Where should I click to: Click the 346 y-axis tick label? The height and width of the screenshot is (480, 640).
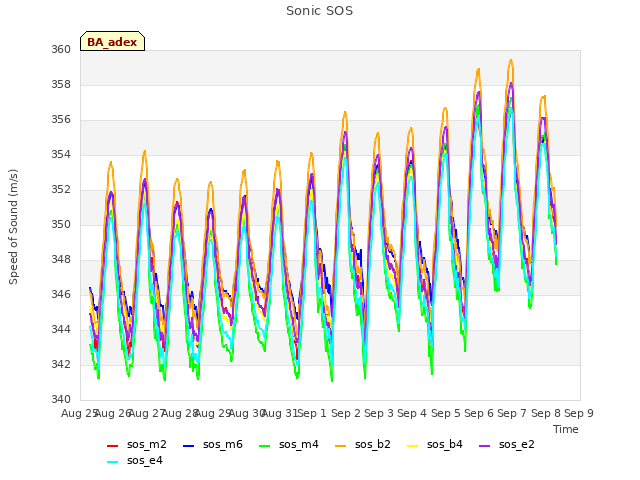(x=61, y=295)
